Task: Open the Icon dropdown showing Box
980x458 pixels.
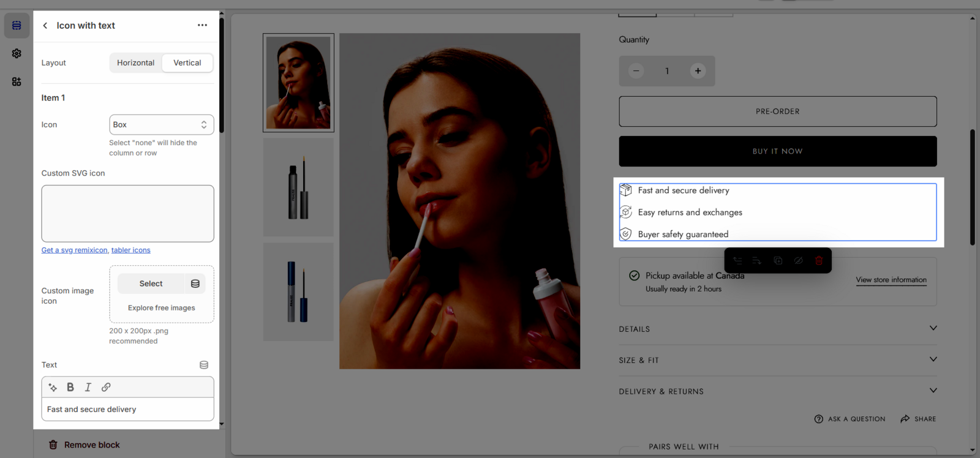Action: coord(161,125)
